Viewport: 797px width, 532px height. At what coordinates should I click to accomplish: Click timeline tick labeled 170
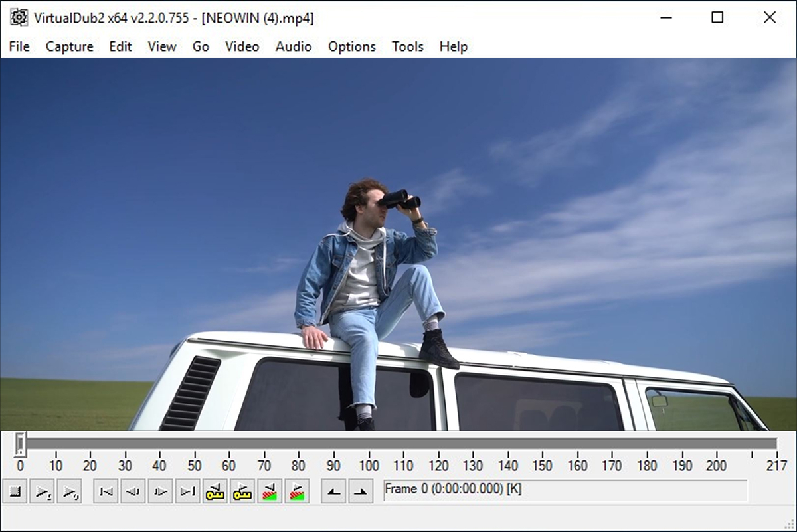pos(612,466)
